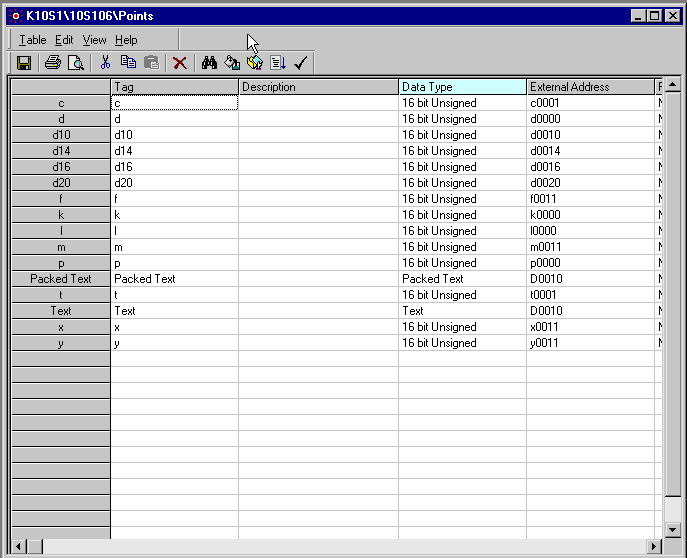Click the vertical scrollbar down arrow

point(673,530)
